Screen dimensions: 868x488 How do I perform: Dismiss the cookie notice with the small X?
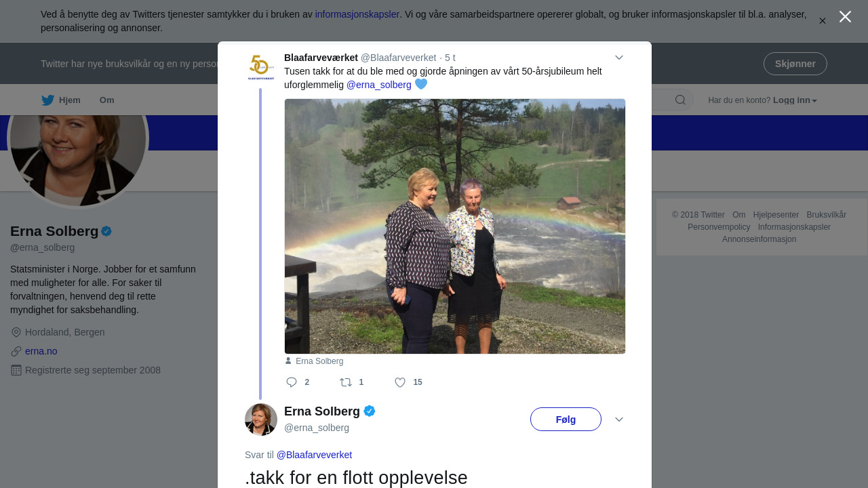pos(823,21)
